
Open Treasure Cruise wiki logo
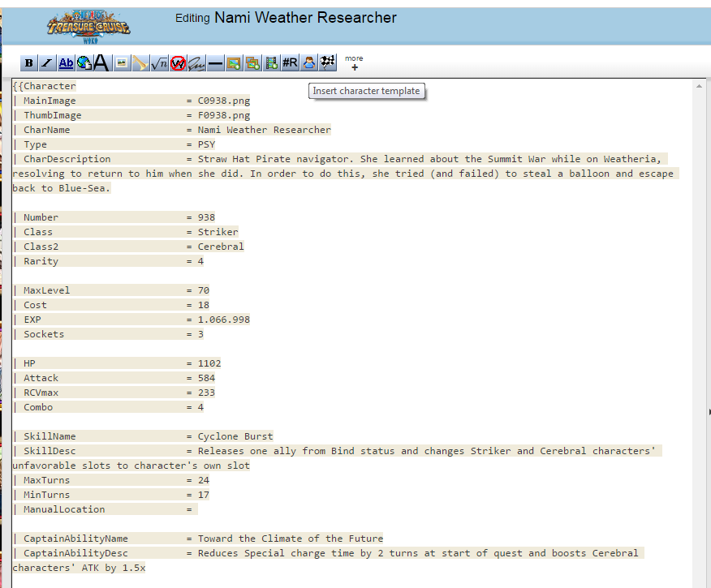coord(89,28)
